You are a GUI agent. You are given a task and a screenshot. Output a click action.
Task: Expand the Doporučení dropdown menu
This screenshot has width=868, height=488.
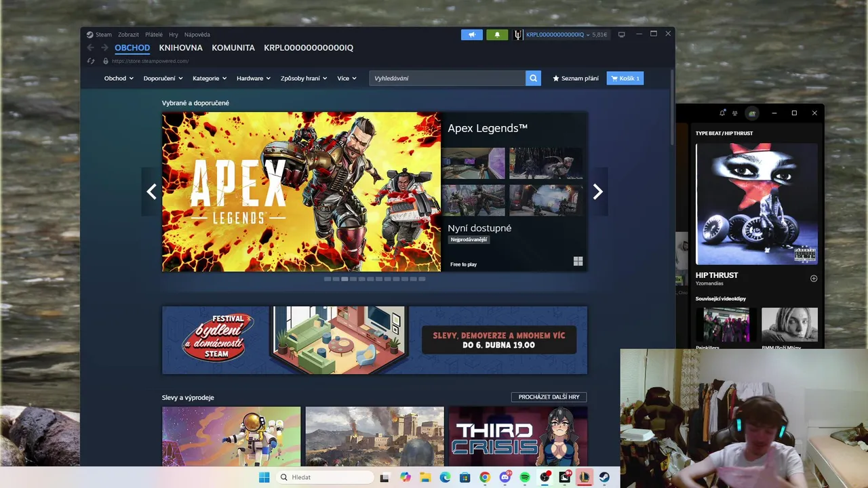point(163,78)
